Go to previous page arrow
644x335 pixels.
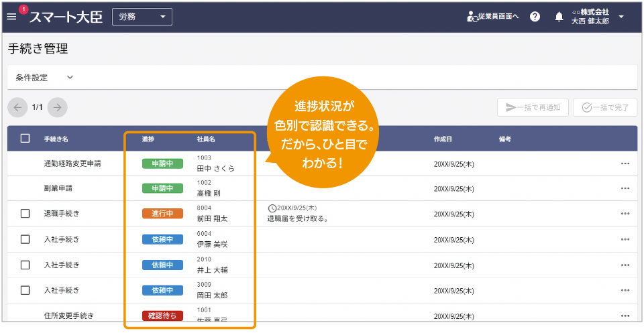pos(17,107)
